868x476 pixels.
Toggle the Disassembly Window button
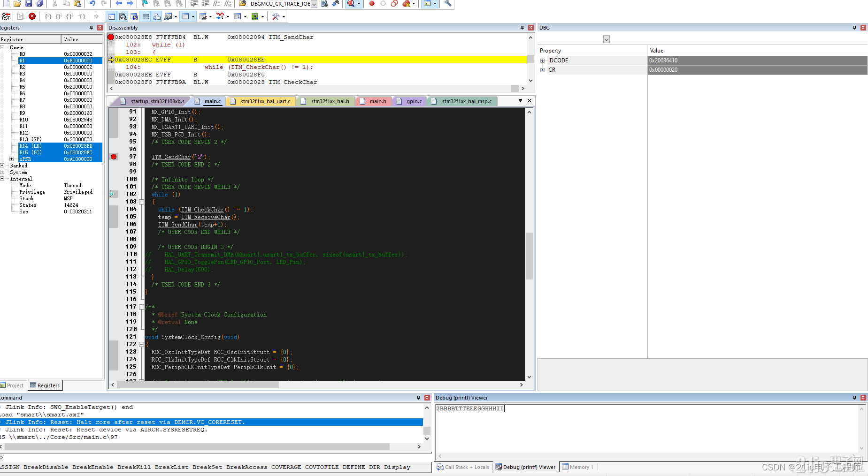coord(123,16)
